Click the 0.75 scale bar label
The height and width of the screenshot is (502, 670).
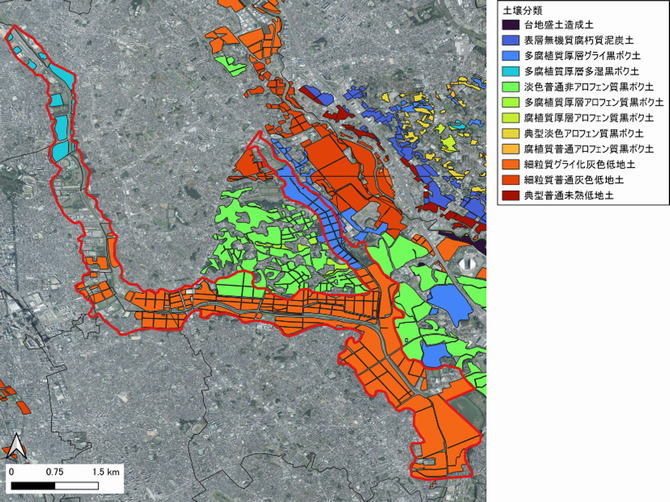56,471
